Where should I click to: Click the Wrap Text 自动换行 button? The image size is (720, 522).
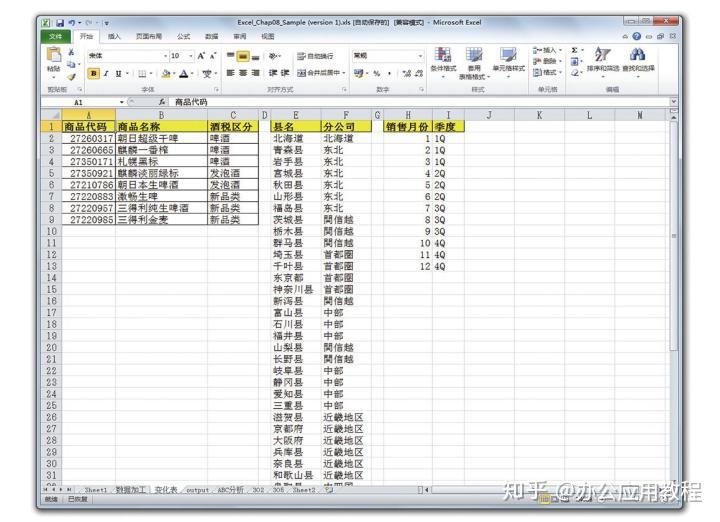[315, 56]
